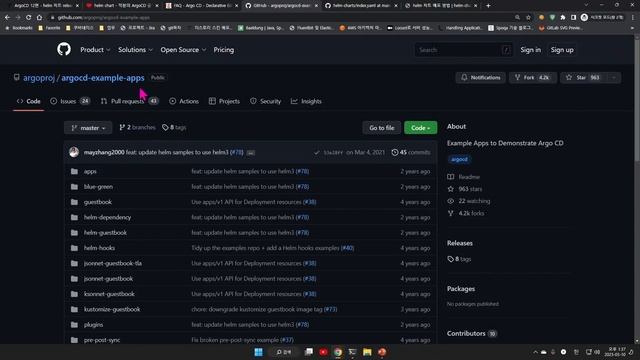The image size is (640, 360).
Task: Go to browser home page icon
Action: (39, 18)
